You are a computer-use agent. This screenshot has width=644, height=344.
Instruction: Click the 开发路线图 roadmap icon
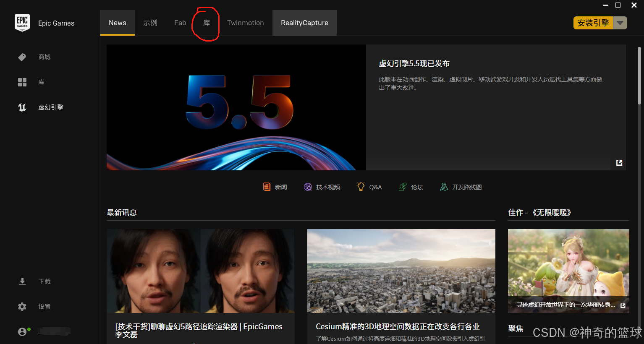coord(444,187)
